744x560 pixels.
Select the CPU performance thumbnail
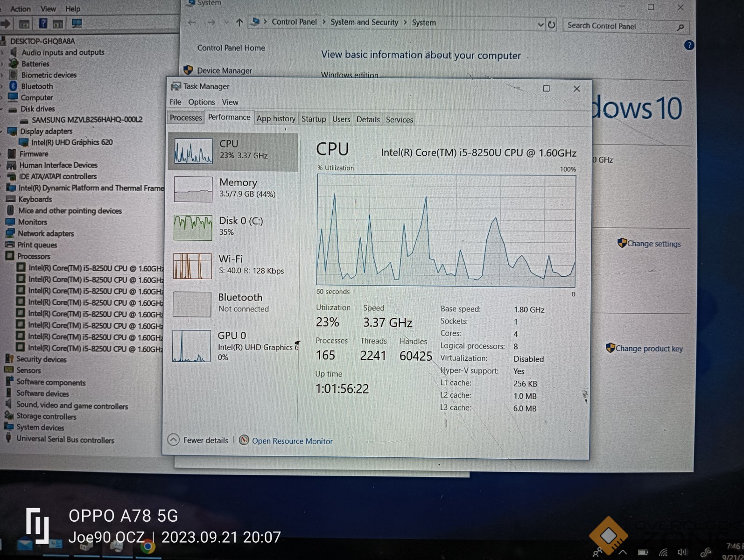(x=193, y=152)
